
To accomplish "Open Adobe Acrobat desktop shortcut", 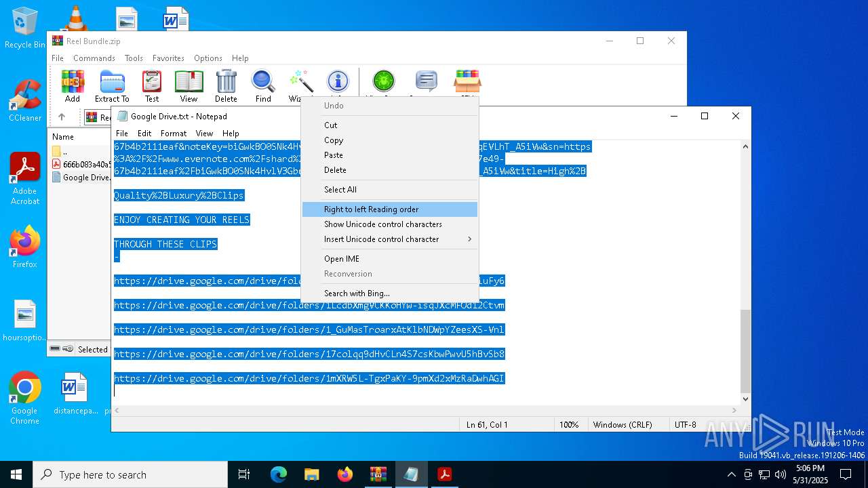I will coord(24,179).
